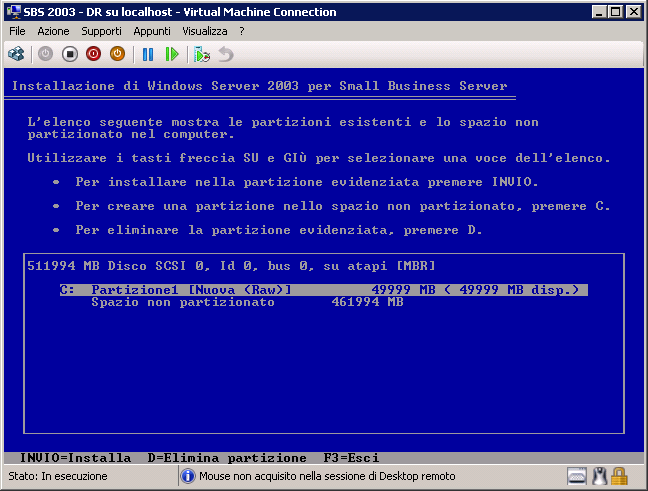Click the INVIO=Installa hint
Image resolution: width=648 pixels, height=491 pixels.
coord(76,458)
